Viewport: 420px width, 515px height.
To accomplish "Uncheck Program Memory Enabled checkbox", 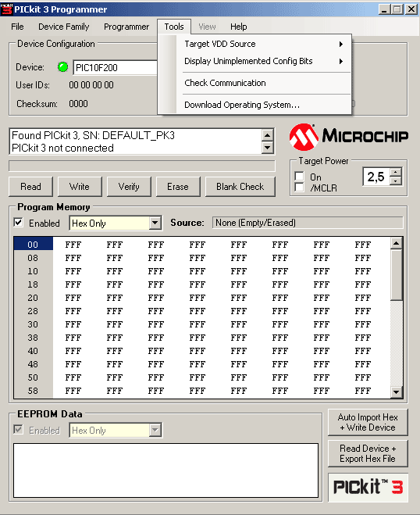I will (x=19, y=223).
